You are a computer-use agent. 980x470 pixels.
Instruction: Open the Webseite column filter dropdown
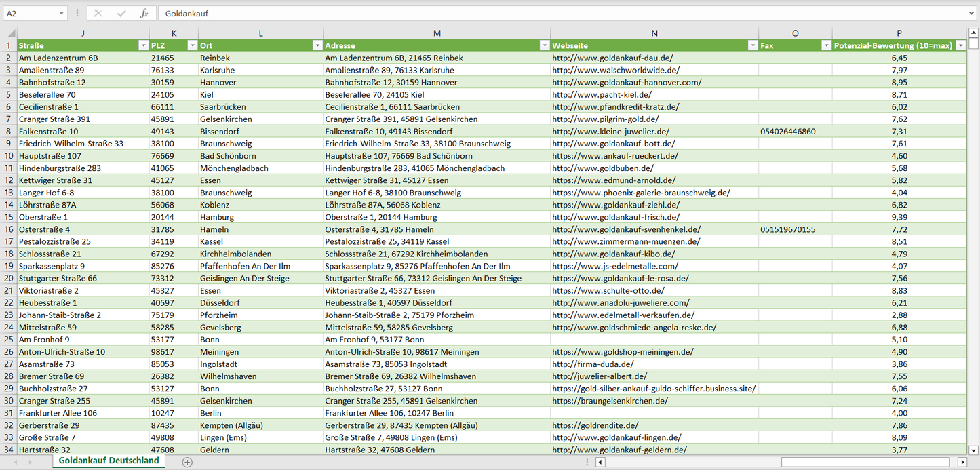(x=752, y=45)
